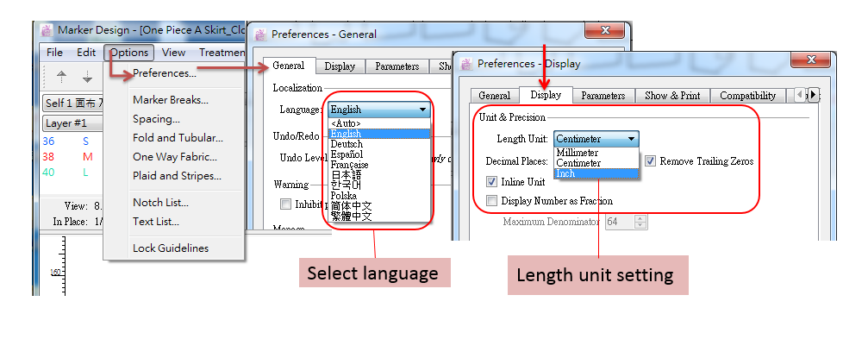
Task: Enable Display Number as Fraction
Action: (x=492, y=201)
